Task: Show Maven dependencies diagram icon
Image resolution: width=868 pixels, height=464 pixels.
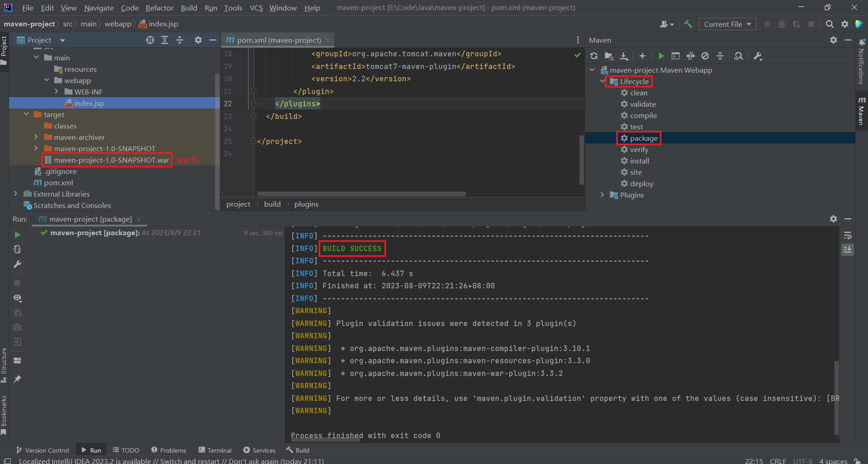Action: click(x=739, y=56)
